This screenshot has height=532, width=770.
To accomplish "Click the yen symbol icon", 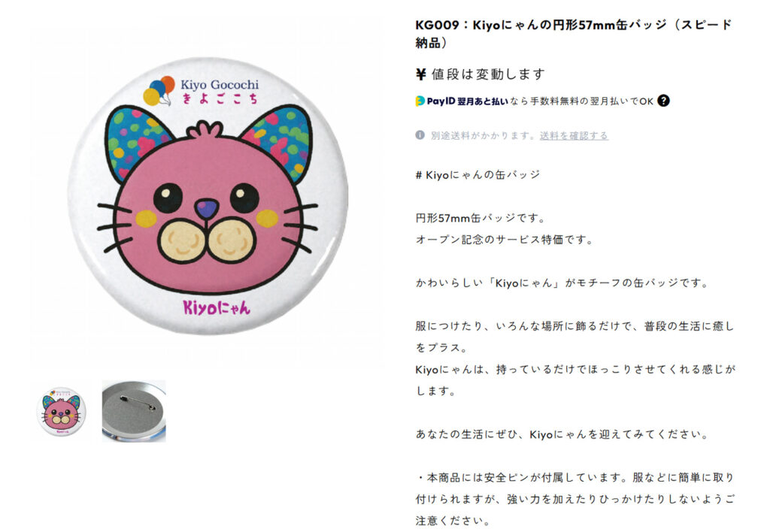I will click(421, 74).
